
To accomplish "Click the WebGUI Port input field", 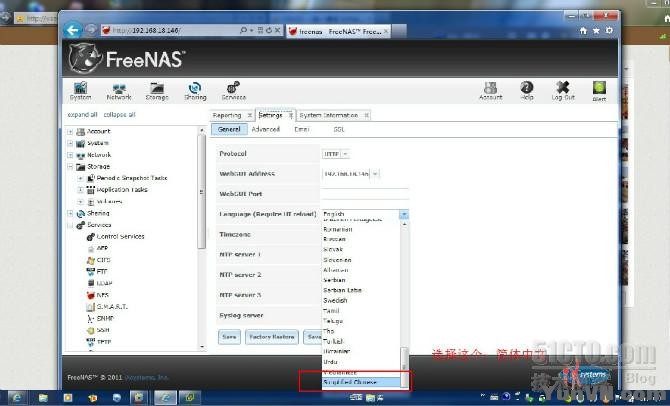I will 365,194.
